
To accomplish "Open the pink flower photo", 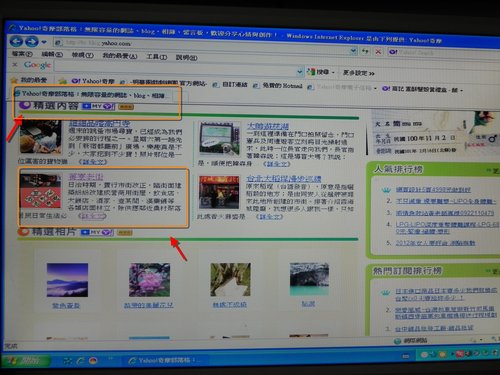I will pos(149,280).
